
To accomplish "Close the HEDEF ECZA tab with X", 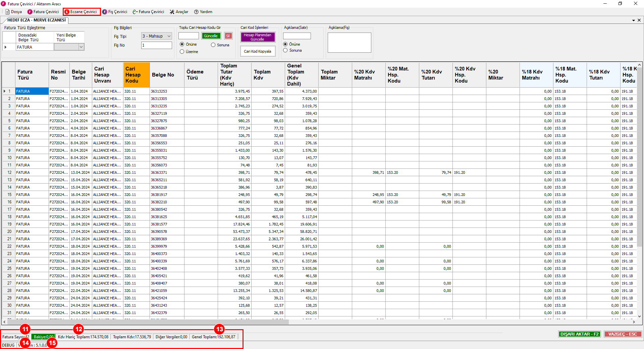I will [x=639, y=20].
